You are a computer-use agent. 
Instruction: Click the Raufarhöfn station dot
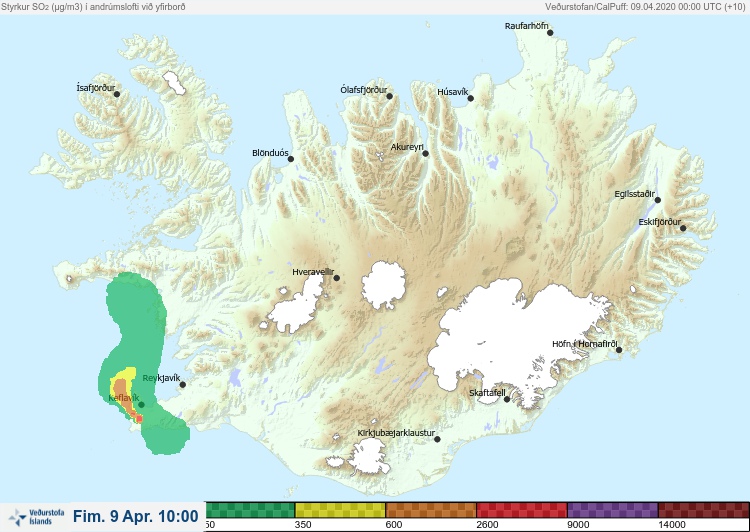coord(550,33)
